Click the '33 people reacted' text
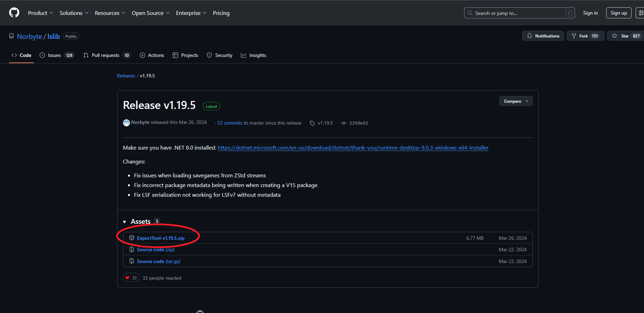 pyautogui.click(x=162, y=278)
